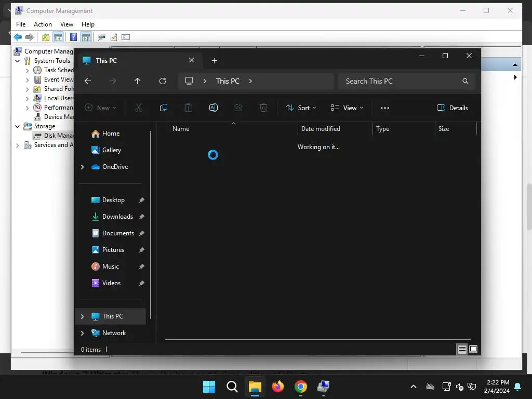Viewport: 532px width, 399px height.
Task: Toggle Show/Hide Action Pane icon in Computer Management
Action: pyautogui.click(x=86, y=37)
